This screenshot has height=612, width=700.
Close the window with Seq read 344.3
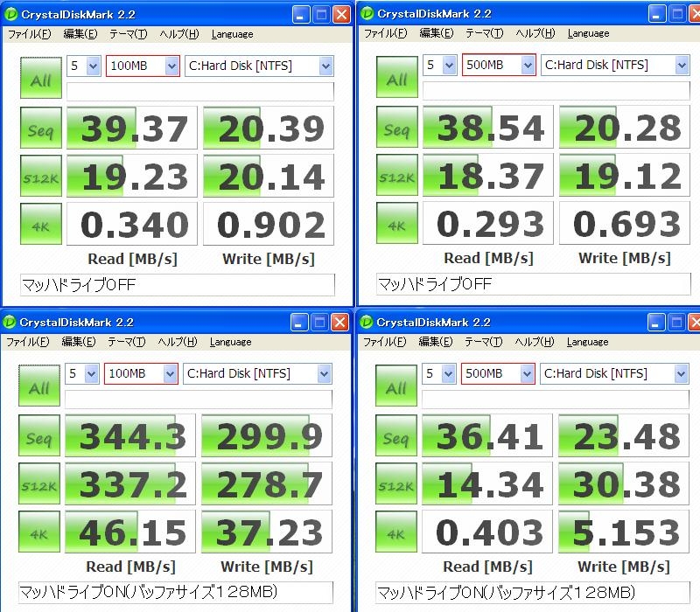pos(339,322)
